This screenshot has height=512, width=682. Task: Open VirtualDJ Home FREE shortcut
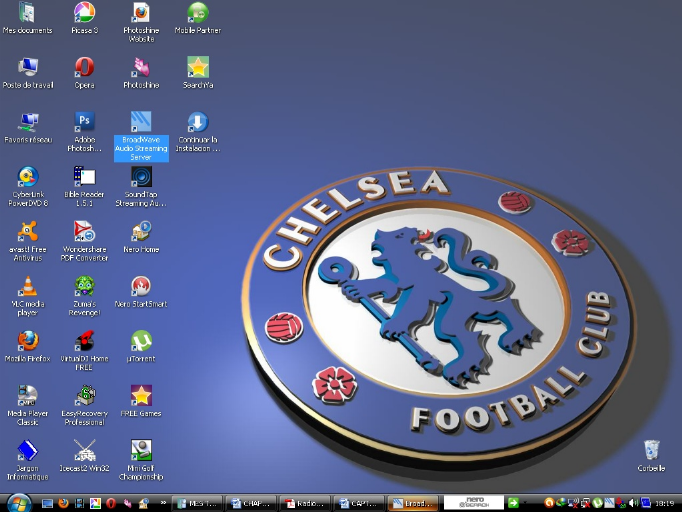[84, 351]
